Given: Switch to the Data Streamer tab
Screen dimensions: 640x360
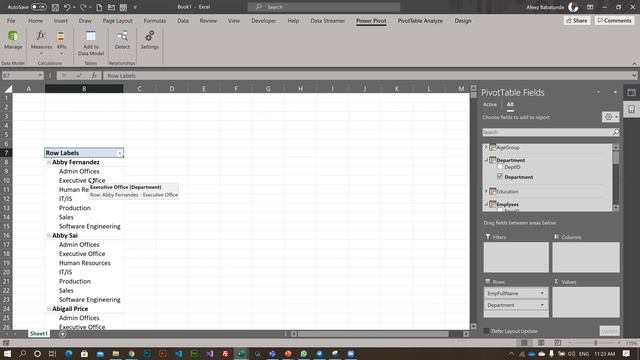Looking at the screenshot, I should 327,20.
